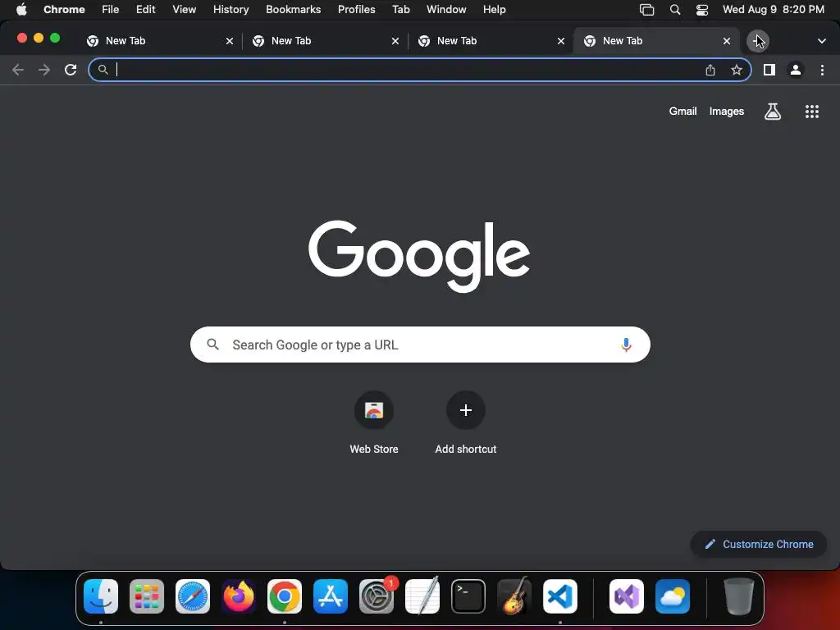The image size is (840, 630).
Task: Click the Google logo
Action: [x=419, y=256]
